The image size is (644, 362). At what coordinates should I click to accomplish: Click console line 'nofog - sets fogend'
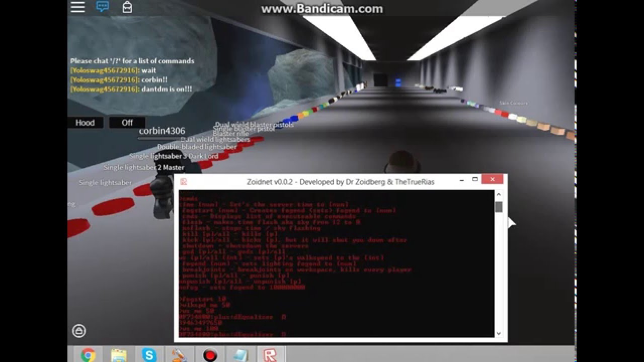point(242,288)
